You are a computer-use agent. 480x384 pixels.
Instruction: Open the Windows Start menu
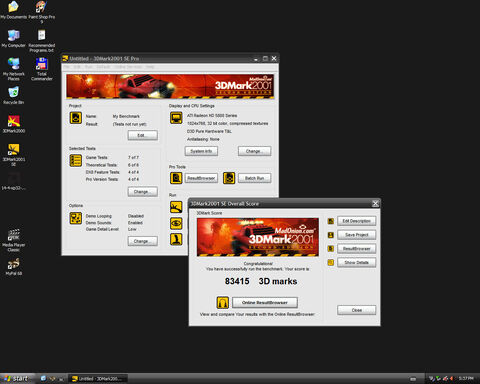click(17, 378)
